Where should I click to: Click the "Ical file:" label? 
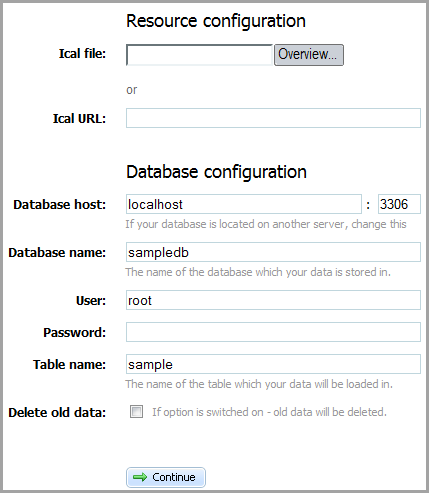click(82, 53)
